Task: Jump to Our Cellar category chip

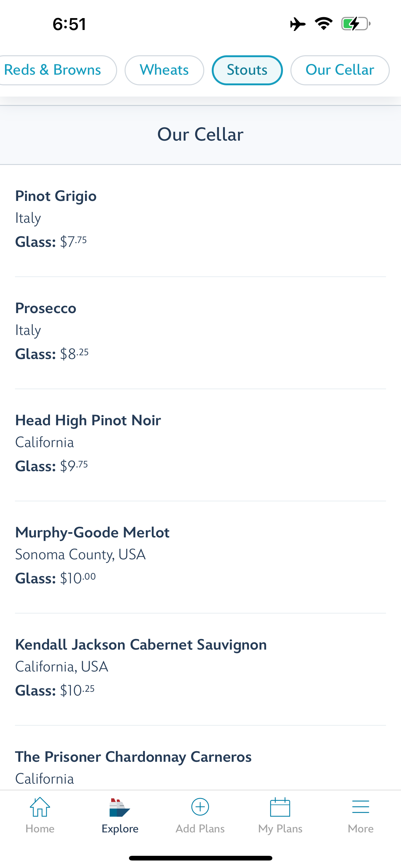Action: coord(340,70)
